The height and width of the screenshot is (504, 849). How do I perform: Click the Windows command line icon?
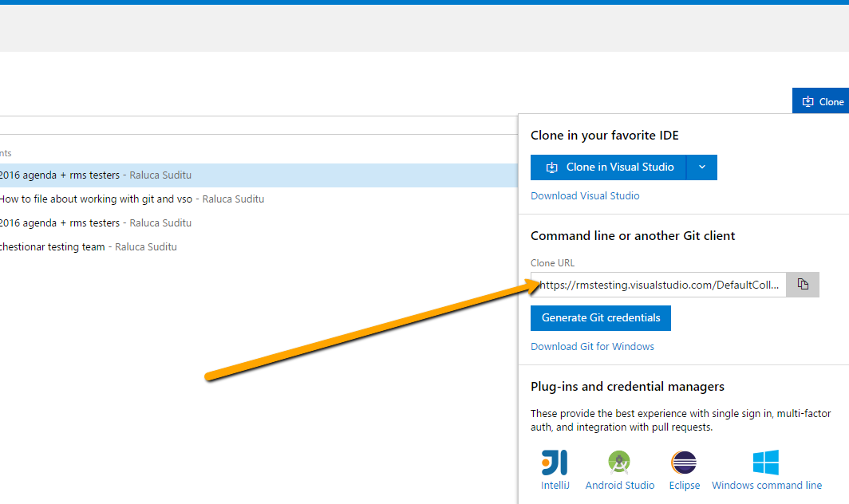click(766, 463)
